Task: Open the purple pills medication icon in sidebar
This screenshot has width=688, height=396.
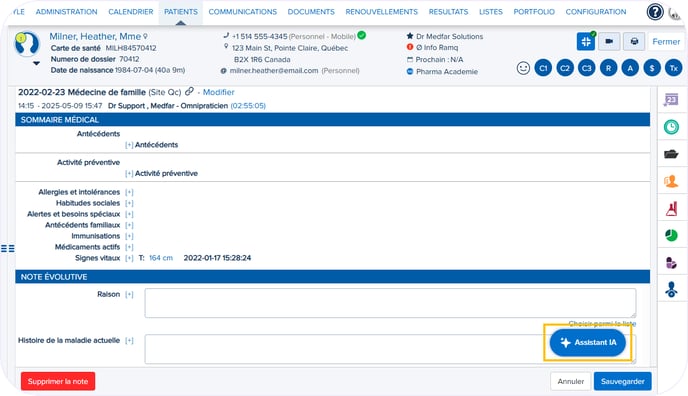Action: point(671,263)
